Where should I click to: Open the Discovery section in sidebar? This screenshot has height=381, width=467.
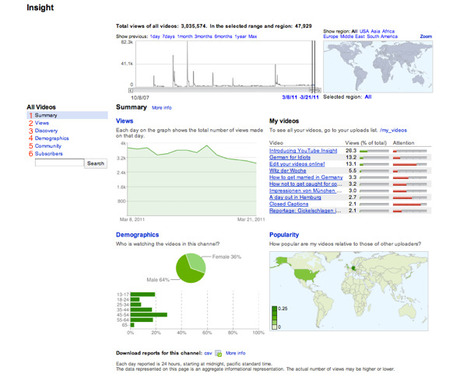pyautogui.click(x=46, y=131)
